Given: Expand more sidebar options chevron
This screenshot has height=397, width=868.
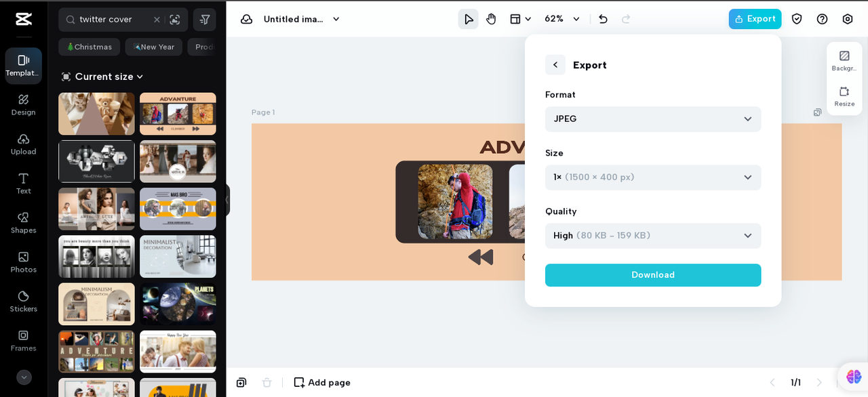Looking at the screenshot, I should pyautogui.click(x=24, y=377).
